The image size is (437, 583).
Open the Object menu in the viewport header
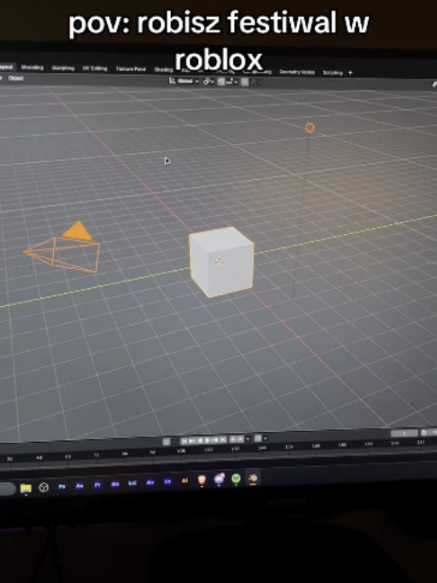click(16, 78)
